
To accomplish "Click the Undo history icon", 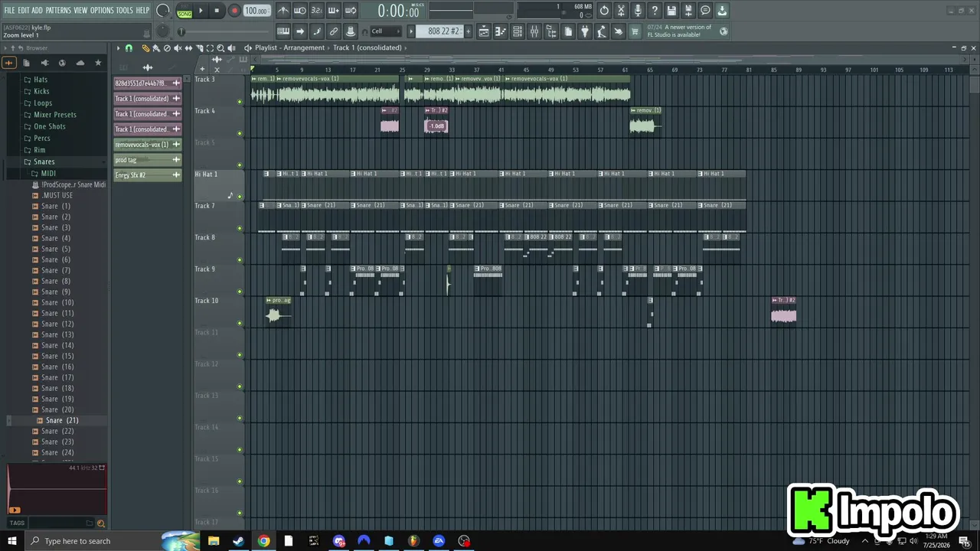I will (604, 11).
